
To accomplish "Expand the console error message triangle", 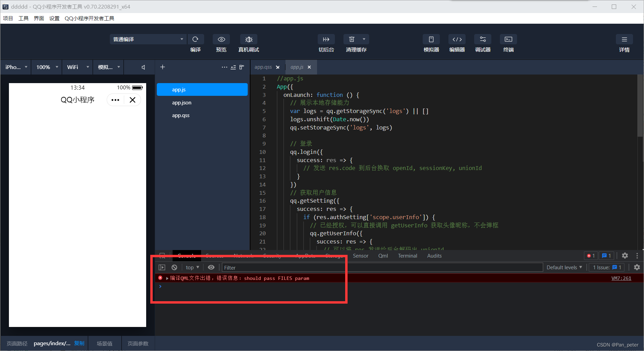I will pyautogui.click(x=167, y=278).
